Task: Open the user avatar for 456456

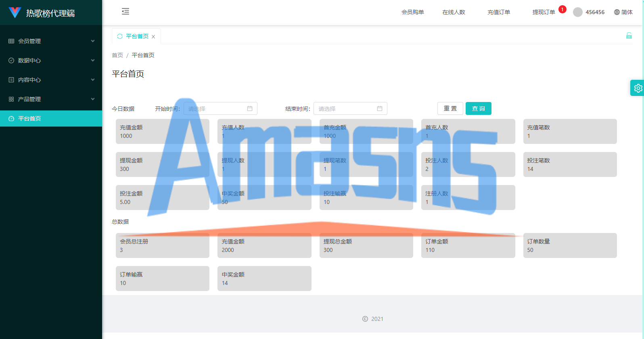Action: (x=578, y=12)
